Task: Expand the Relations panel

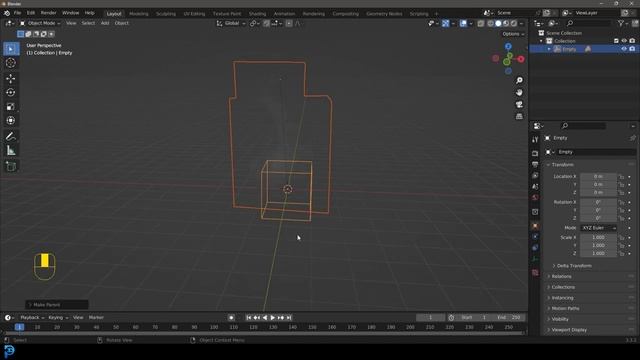Action: tap(561, 276)
